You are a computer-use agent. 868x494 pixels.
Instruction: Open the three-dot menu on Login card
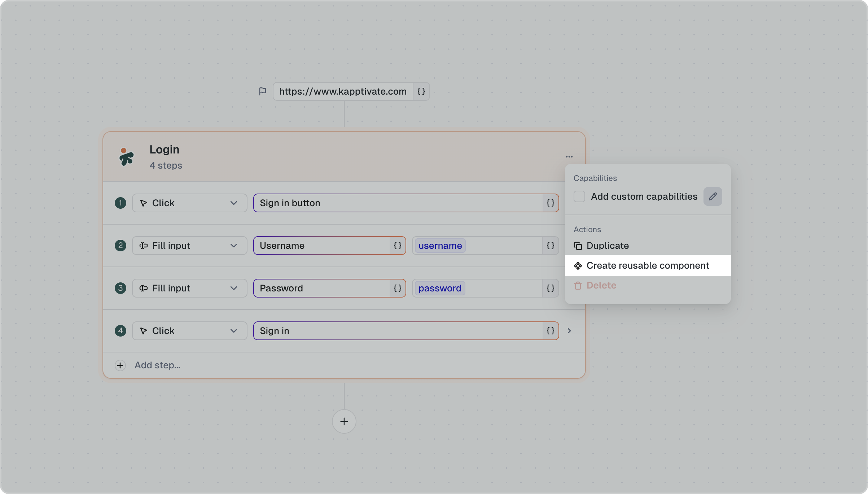569,157
